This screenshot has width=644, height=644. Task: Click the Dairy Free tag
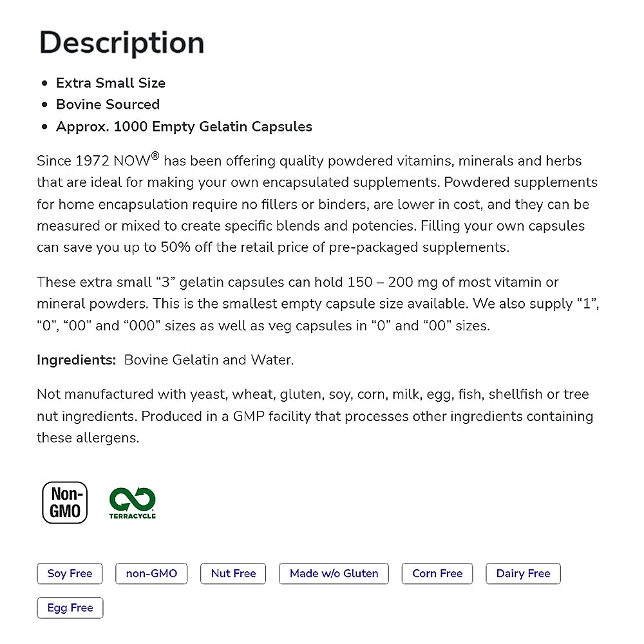[523, 573]
